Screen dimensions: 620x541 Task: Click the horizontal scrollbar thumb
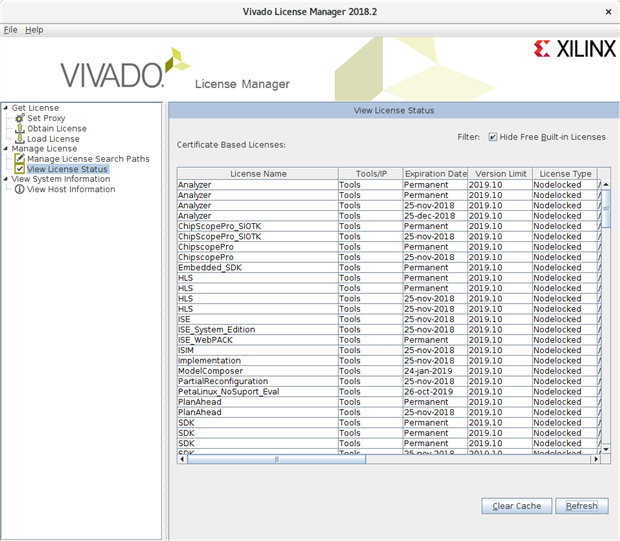pos(276,459)
